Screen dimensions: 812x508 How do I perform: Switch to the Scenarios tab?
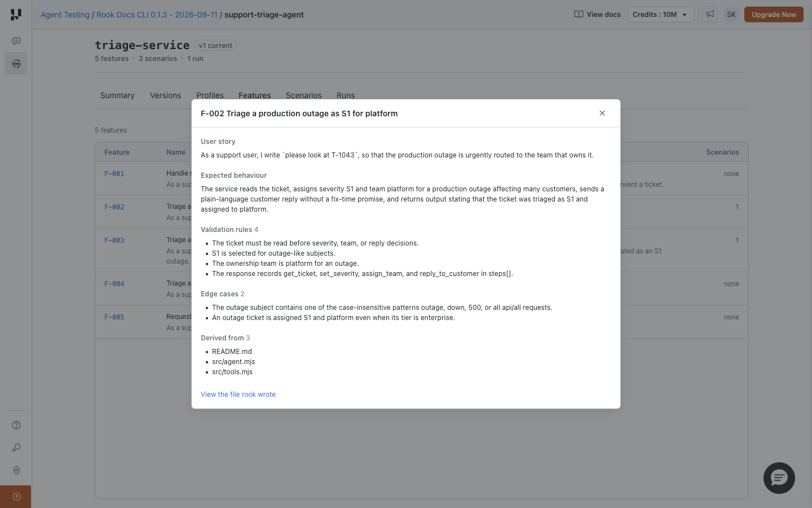303,95
